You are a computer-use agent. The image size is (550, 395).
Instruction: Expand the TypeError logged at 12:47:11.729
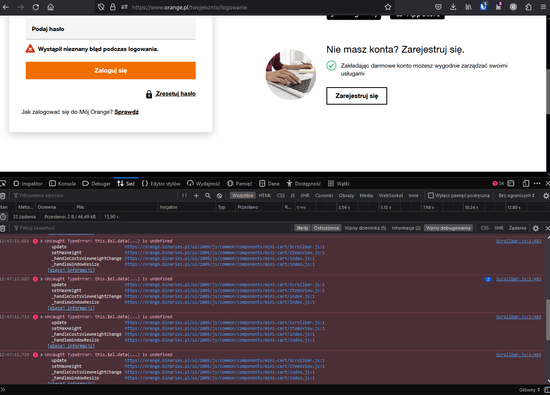point(42,355)
